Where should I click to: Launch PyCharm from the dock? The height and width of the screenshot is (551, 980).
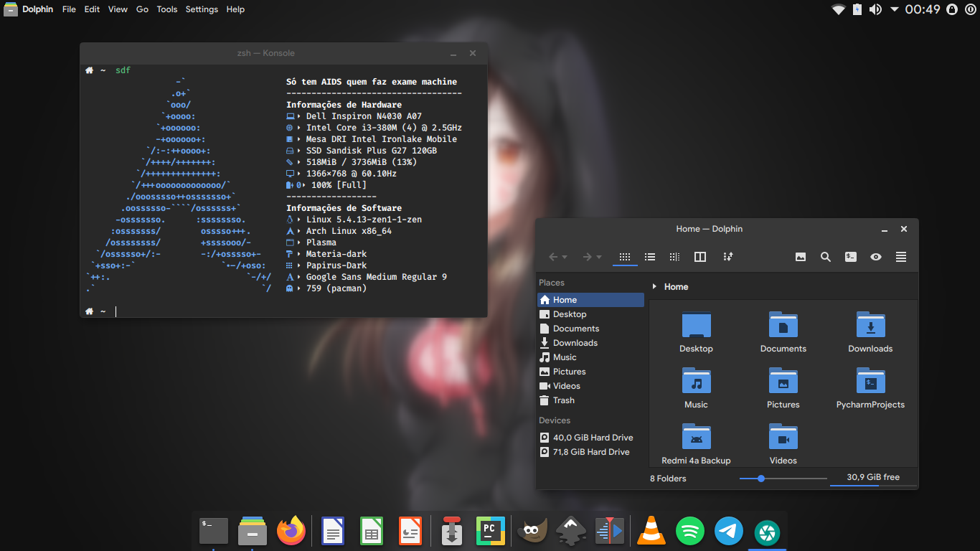pos(491,532)
